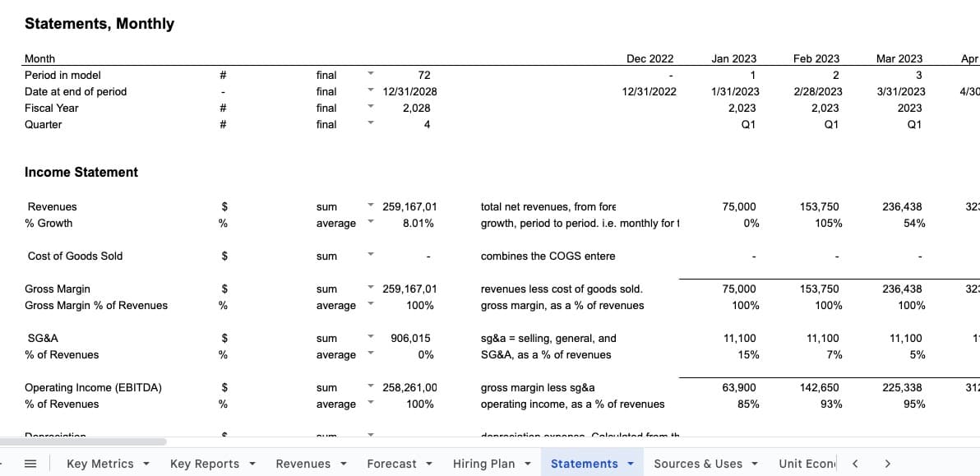This screenshot has height=476, width=980.
Task: Select the Income Statement heading cell
Action: 81,172
